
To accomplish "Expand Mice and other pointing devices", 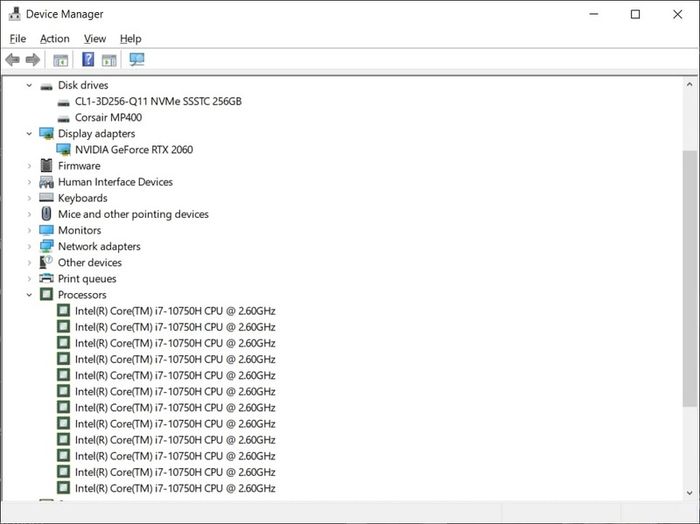I will click(x=29, y=214).
